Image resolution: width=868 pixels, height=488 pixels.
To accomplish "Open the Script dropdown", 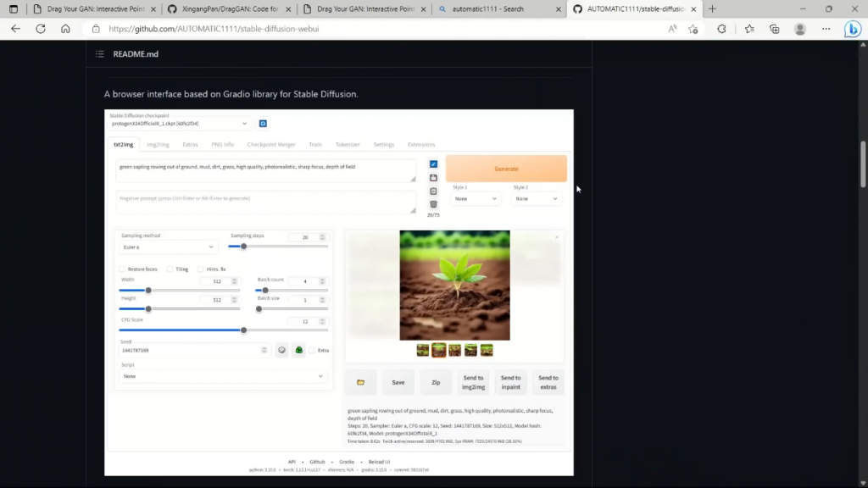I will (223, 376).
